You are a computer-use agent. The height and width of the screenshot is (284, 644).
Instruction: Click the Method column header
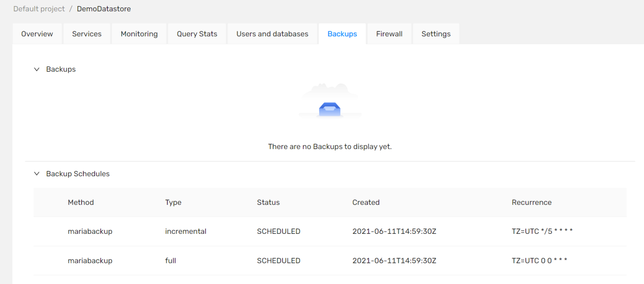tap(81, 202)
